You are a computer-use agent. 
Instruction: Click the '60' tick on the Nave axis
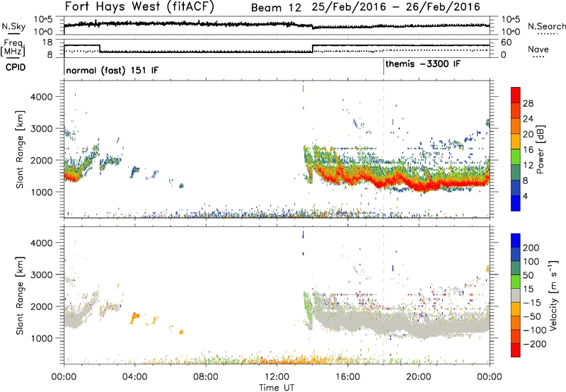click(507, 42)
